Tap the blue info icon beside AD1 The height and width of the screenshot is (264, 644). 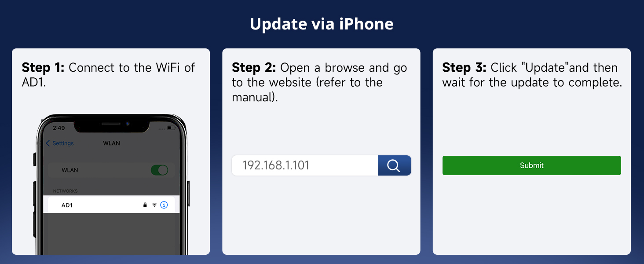pyautogui.click(x=164, y=205)
